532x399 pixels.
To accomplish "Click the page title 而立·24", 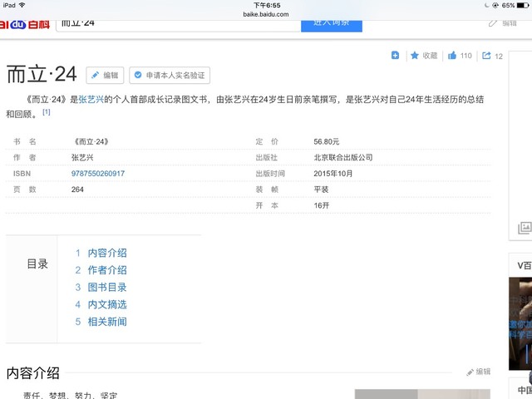I will 42,74.
